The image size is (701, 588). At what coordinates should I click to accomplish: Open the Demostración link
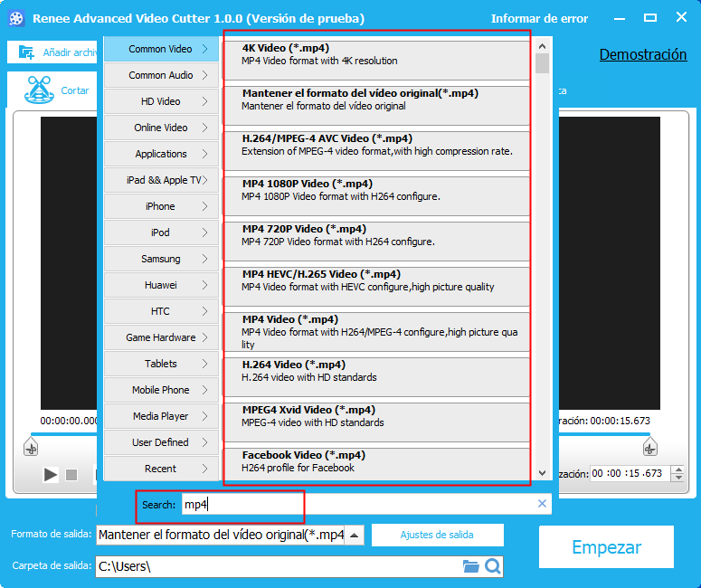click(x=643, y=54)
